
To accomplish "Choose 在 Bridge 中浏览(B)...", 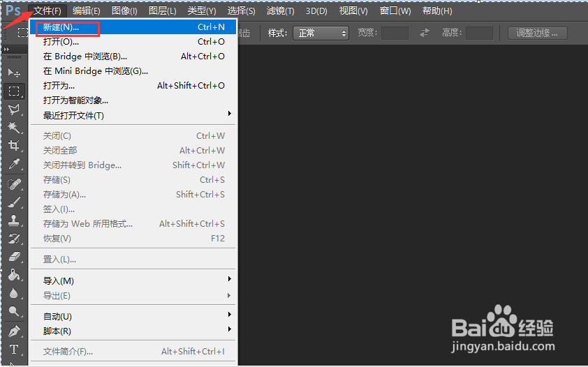I will point(133,57).
